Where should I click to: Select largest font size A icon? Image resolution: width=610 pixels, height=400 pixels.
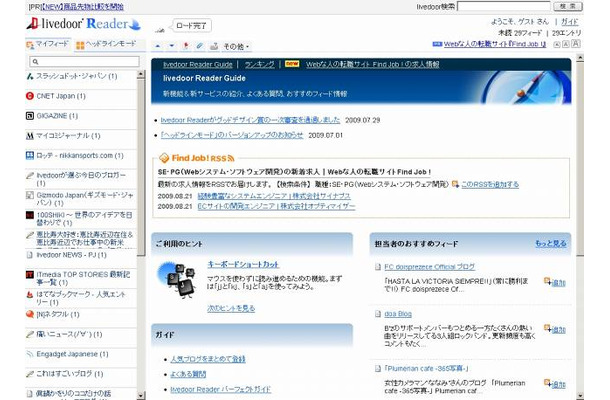click(576, 44)
